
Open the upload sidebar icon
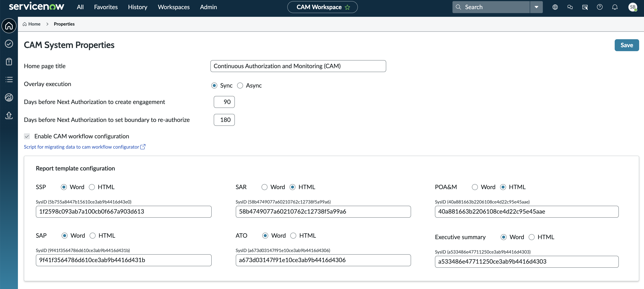click(x=9, y=115)
